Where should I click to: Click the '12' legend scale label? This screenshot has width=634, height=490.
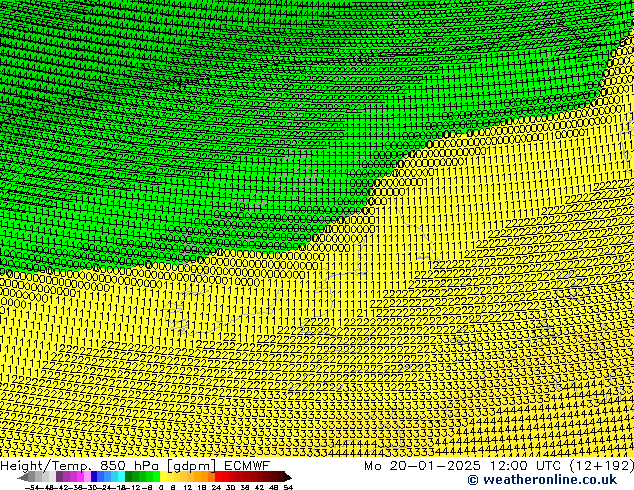tap(188, 487)
